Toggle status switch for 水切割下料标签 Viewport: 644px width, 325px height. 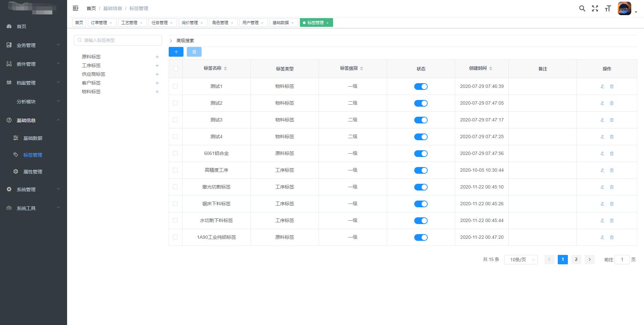click(421, 221)
